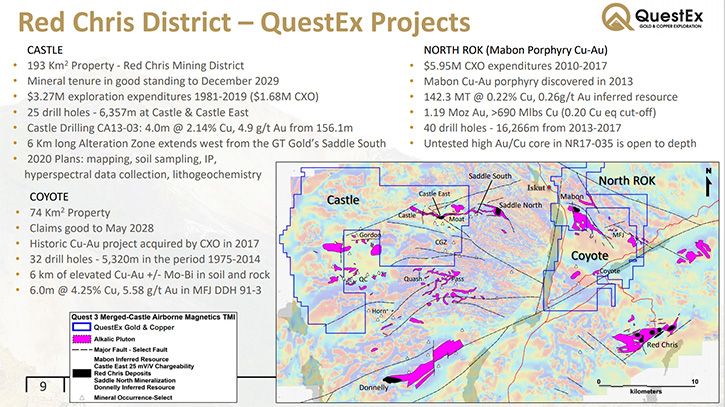Click the 'Horn' map label
The height and width of the screenshot is (407, 725).
tap(379, 311)
